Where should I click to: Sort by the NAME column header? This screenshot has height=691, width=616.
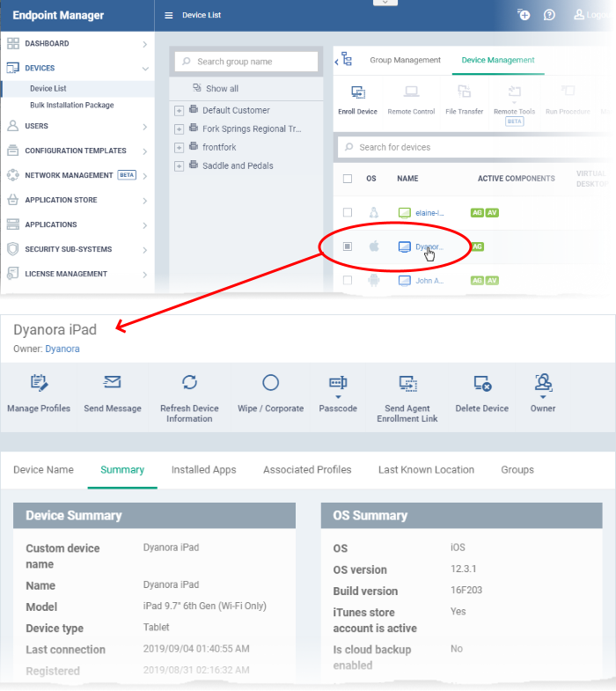coord(407,179)
